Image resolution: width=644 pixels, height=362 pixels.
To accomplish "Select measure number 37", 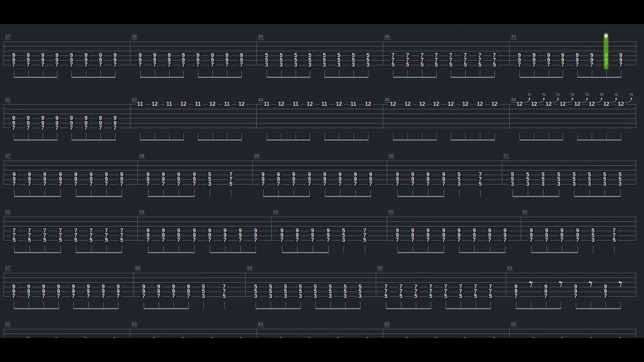I will [8, 37].
